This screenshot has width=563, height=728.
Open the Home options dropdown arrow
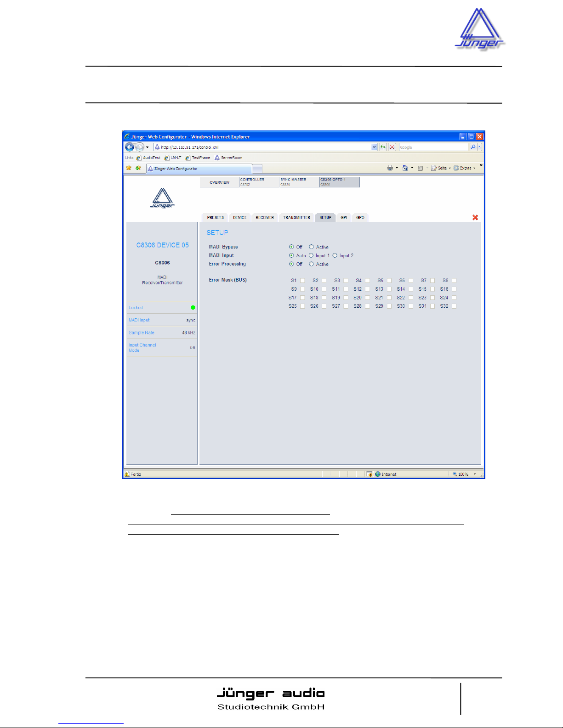click(412, 168)
